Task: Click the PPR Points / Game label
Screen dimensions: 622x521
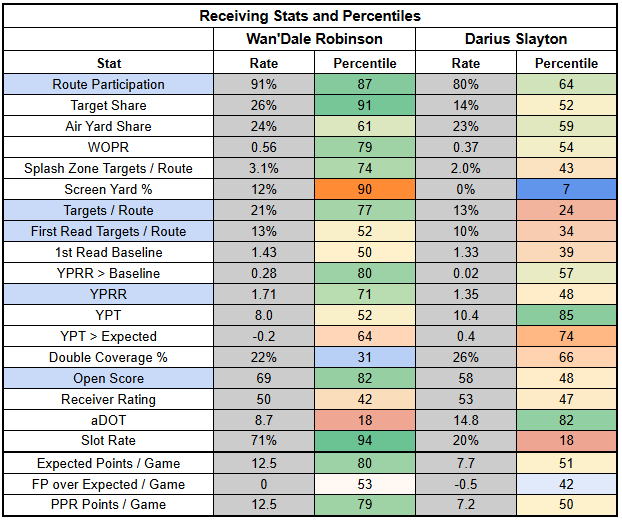Action: tap(109, 505)
